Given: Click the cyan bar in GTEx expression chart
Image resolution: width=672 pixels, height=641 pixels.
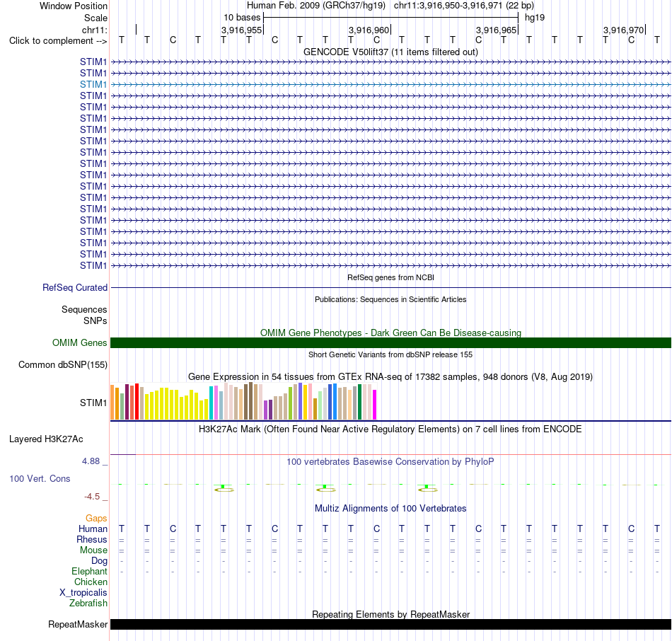Looking at the screenshot, I should coord(211,403).
